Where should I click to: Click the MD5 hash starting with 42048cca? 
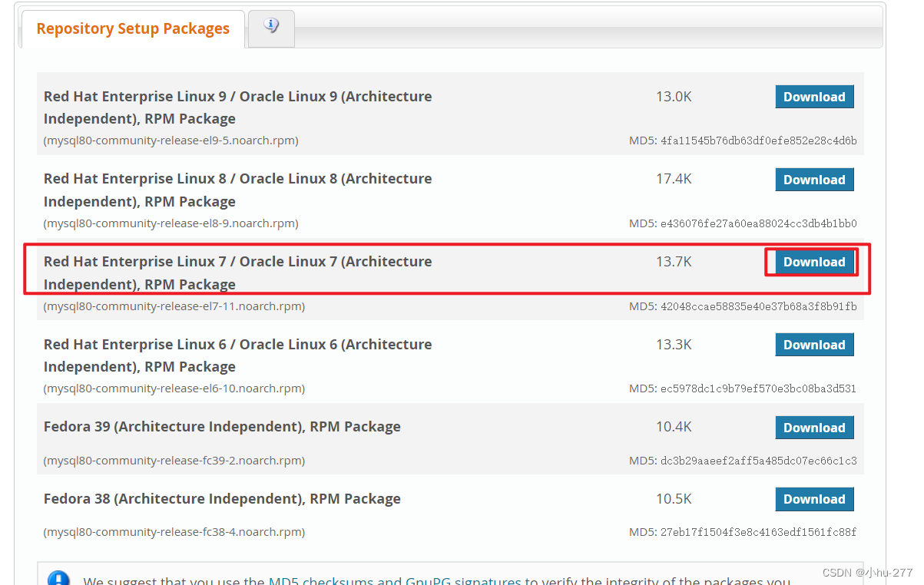(759, 306)
